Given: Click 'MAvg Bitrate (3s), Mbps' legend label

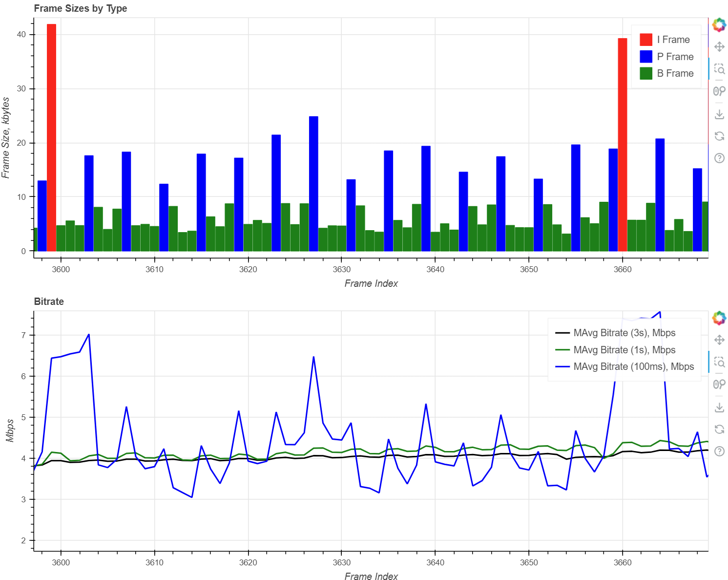Looking at the screenshot, I should coord(624,333).
